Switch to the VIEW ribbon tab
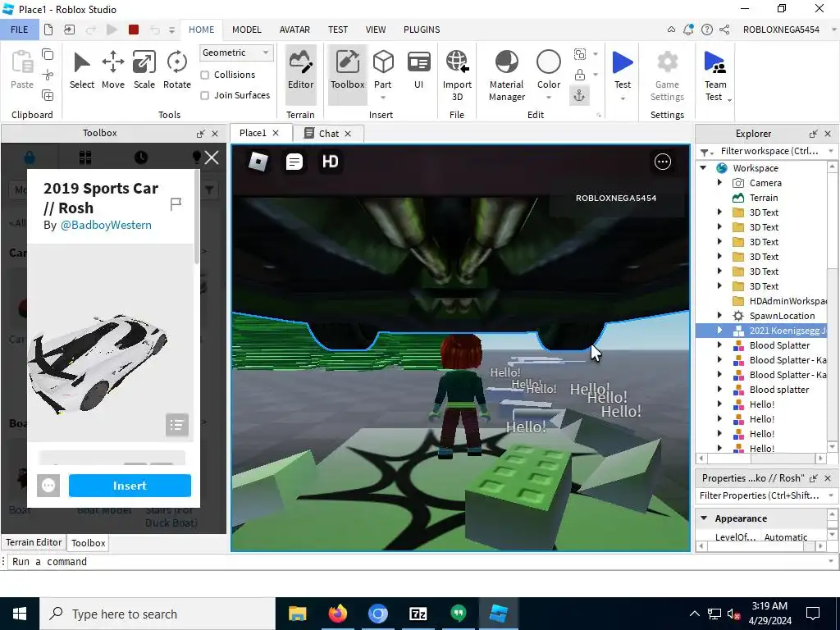The width and height of the screenshot is (840, 630). click(376, 30)
